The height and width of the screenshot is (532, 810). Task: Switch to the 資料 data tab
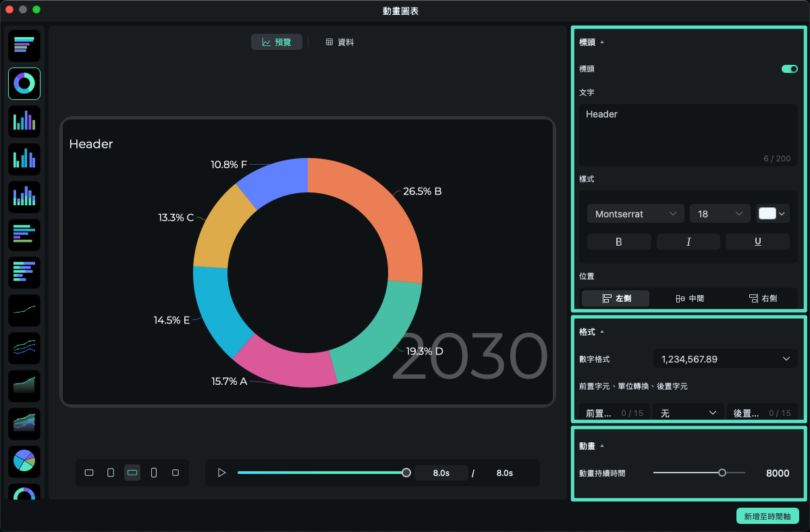340,42
